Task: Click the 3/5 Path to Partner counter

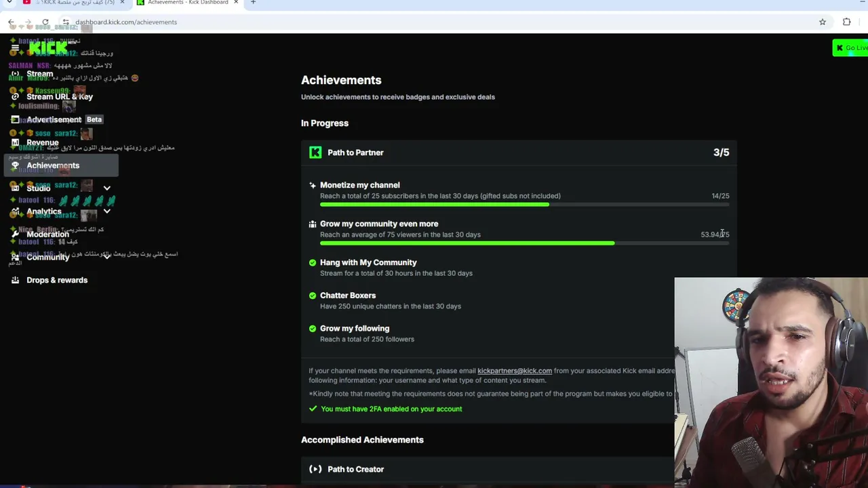Action: pos(722,152)
